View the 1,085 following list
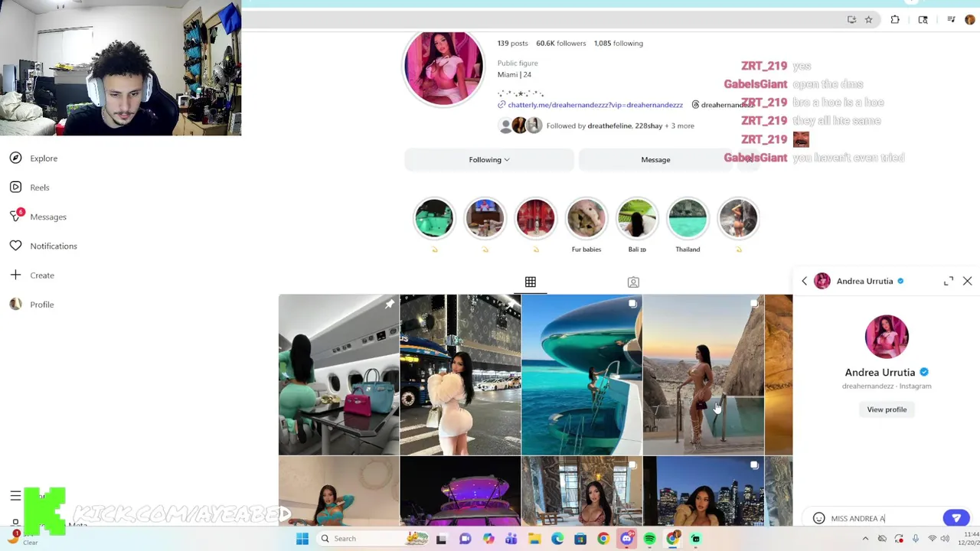This screenshot has height=551, width=980. pos(619,44)
